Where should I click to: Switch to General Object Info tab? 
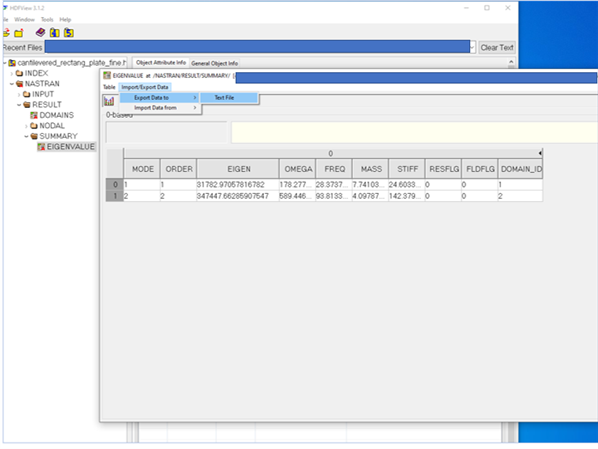215,63
